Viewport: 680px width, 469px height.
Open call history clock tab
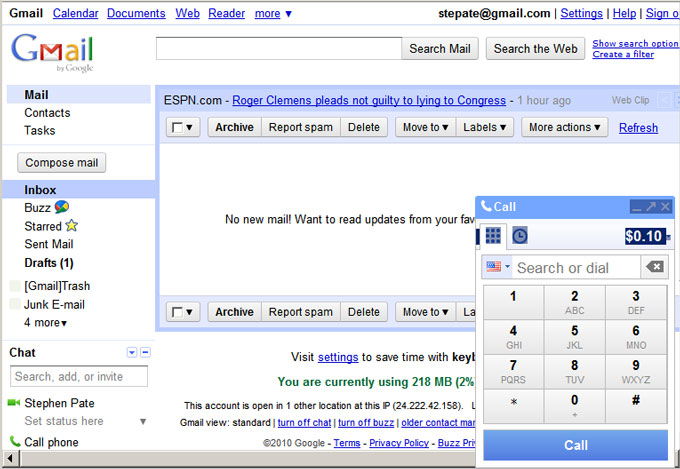tap(520, 236)
